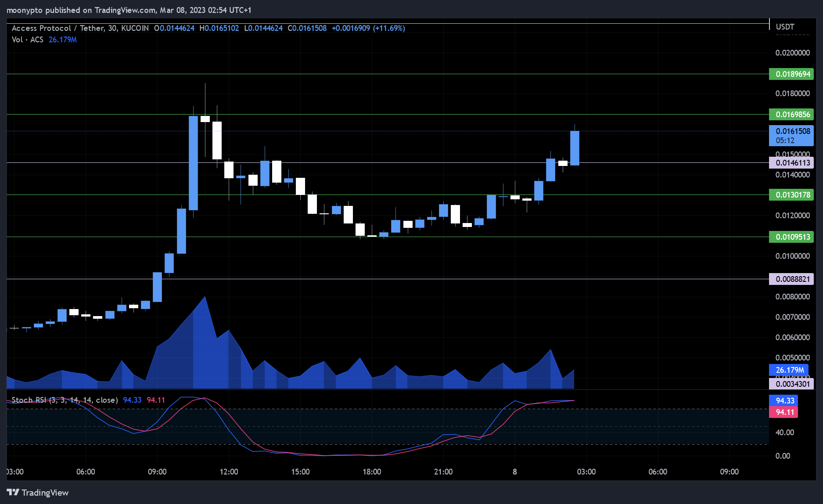
Task: Click the 0.0200000 price axis tick
Action: (x=793, y=53)
